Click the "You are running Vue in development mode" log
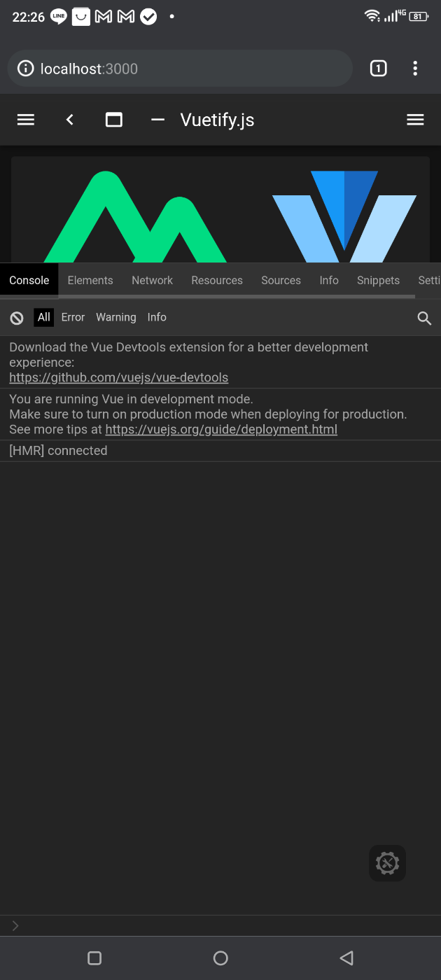441x980 pixels. (220, 414)
